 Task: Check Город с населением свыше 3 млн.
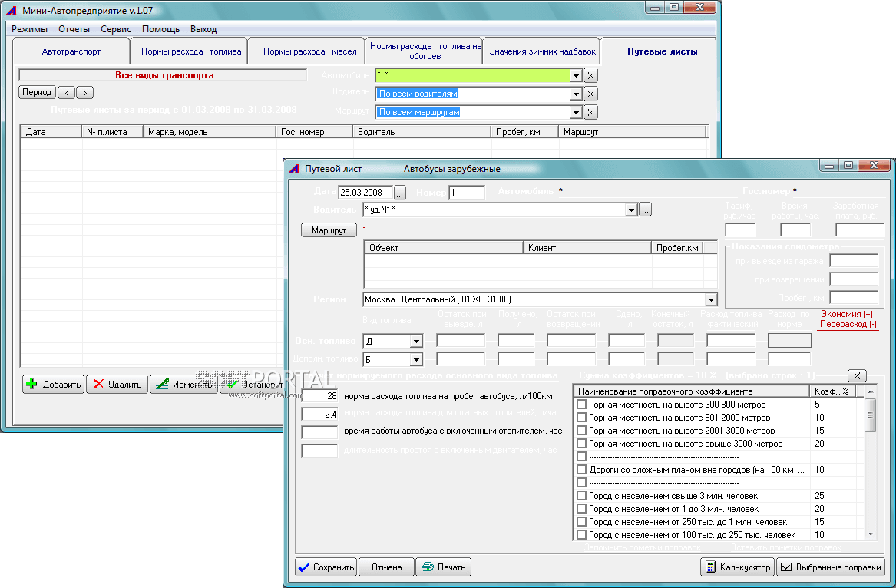click(x=582, y=495)
